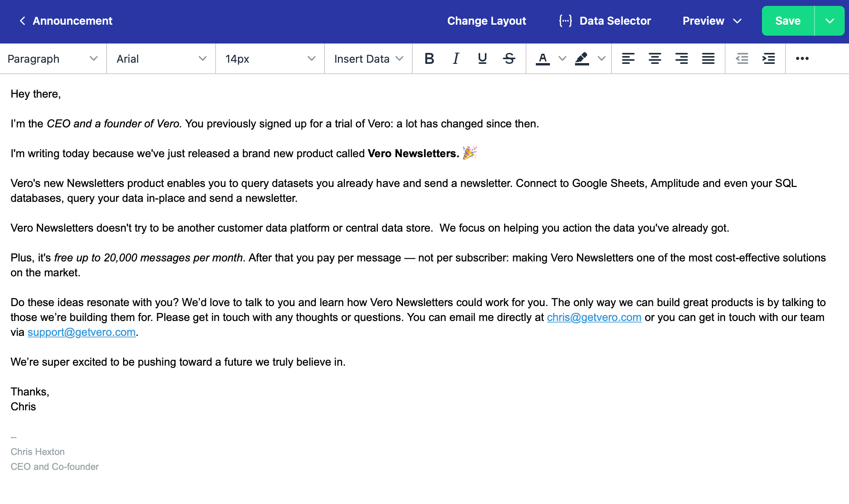849x504 pixels.
Task: Expand the Insert Data menu
Action: pos(368,59)
